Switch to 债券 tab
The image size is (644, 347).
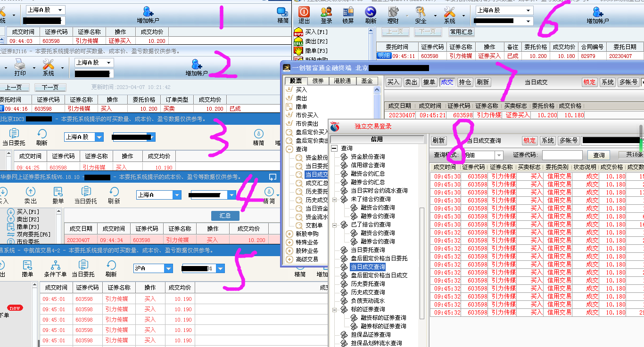click(318, 81)
